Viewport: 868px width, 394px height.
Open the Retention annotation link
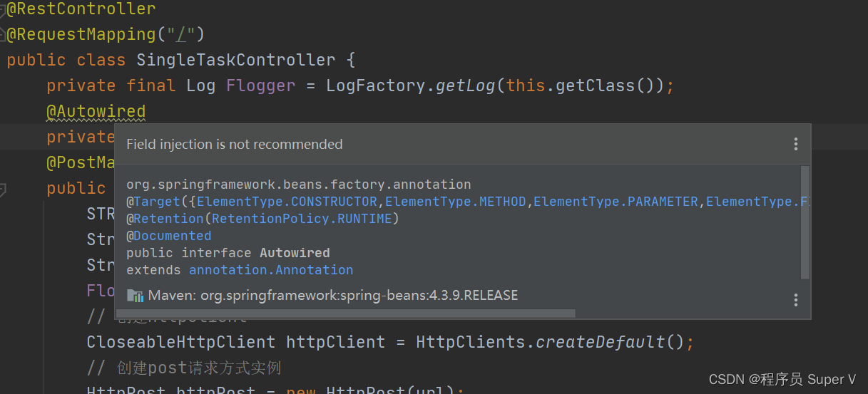click(x=168, y=219)
